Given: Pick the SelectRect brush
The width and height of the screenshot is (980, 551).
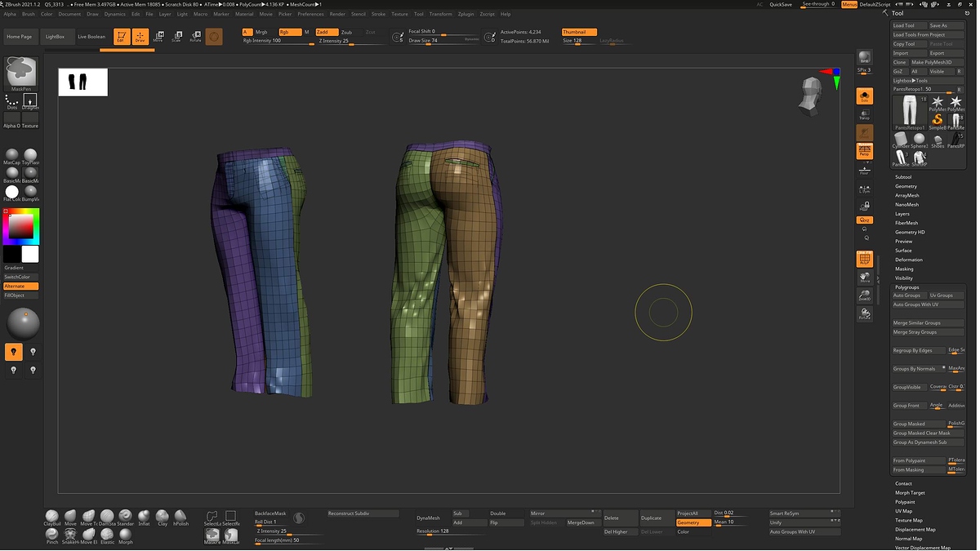Looking at the screenshot, I should click(x=230, y=518).
